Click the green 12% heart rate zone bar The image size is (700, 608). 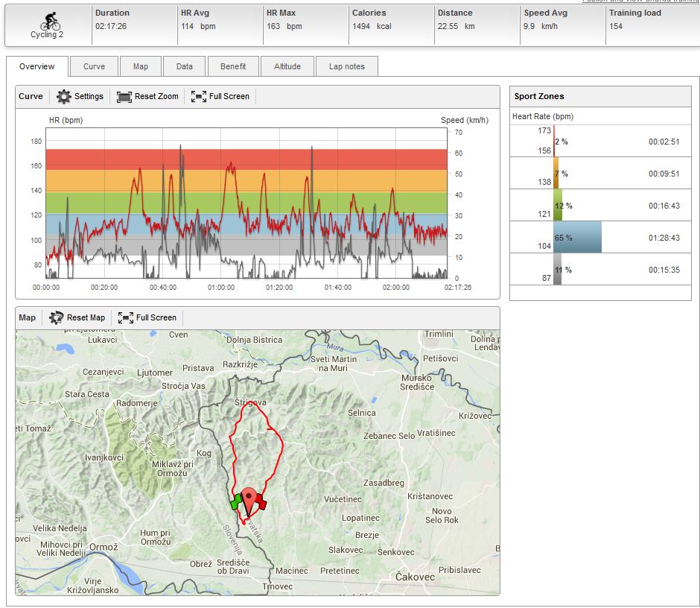point(558,206)
